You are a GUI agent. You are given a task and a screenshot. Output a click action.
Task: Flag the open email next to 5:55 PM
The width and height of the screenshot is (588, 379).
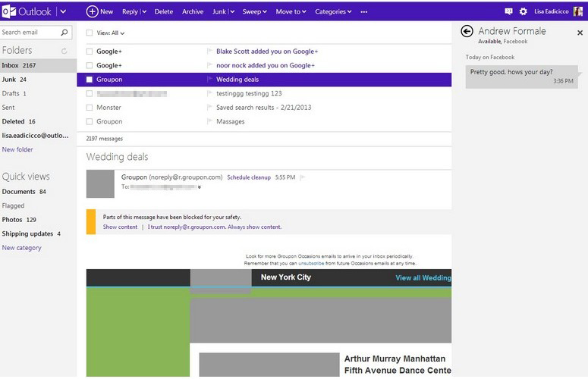(302, 177)
